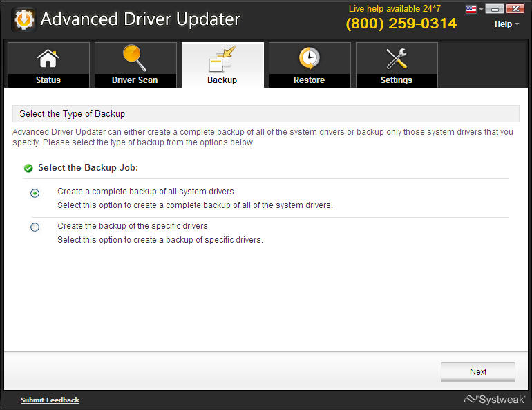This screenshot has width=532, height=410.
Task: Click 'Create the backup of the specific drivers' text
Action: [133, 226]
